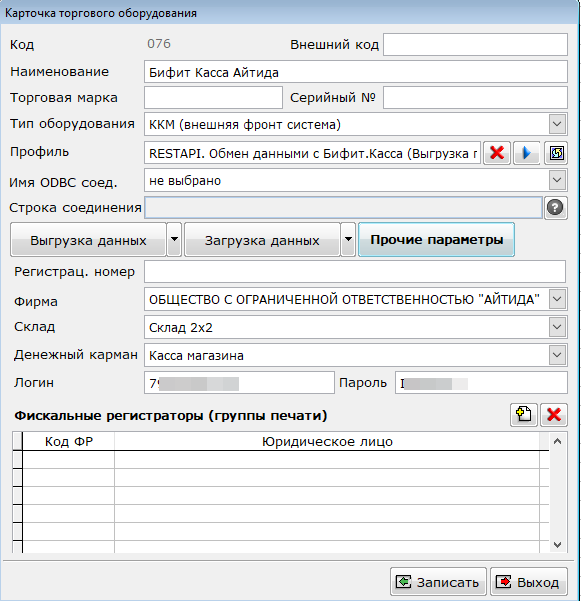Click the blue arrow next to profile field
581x601 pixels.
pyautogui.click(x=526, y=153)
